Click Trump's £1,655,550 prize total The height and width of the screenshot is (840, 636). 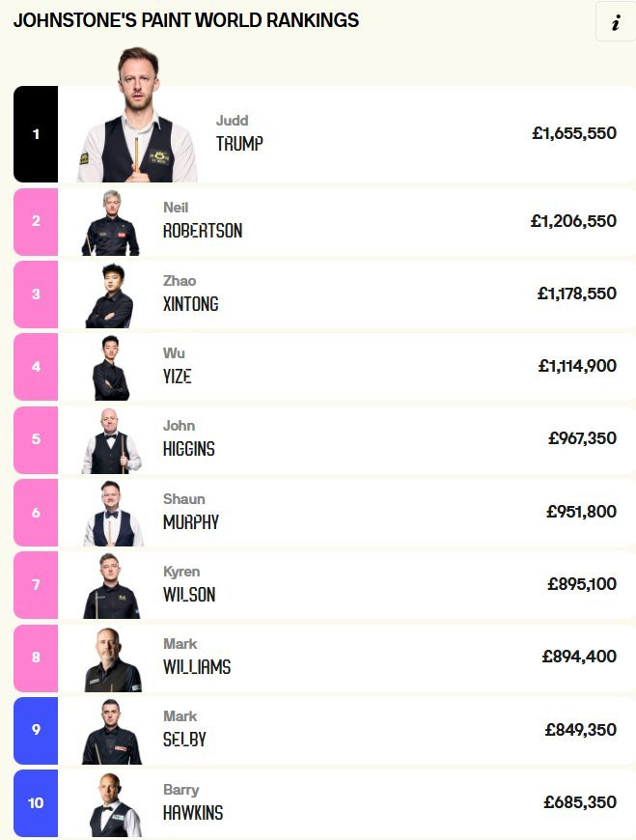(574, 133)
